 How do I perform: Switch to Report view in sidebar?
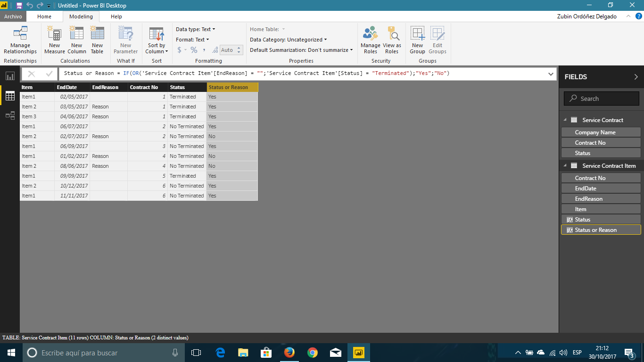pos(10,76)
